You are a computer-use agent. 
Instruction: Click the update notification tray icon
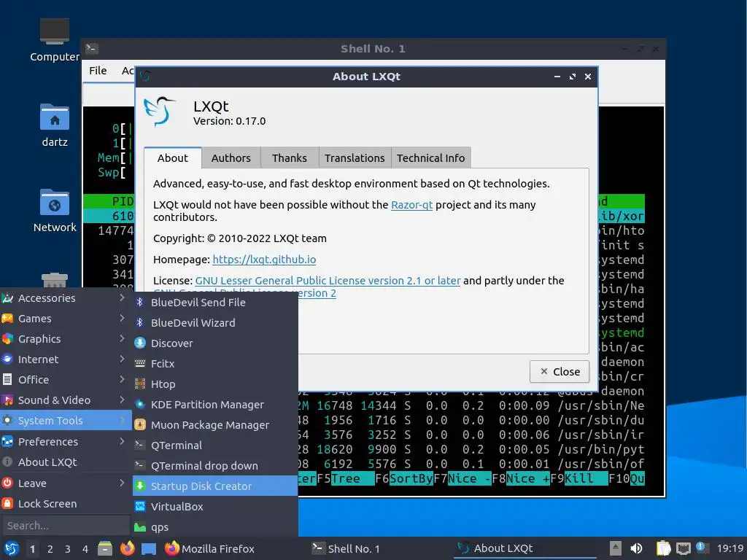click(x=701, y=548)
